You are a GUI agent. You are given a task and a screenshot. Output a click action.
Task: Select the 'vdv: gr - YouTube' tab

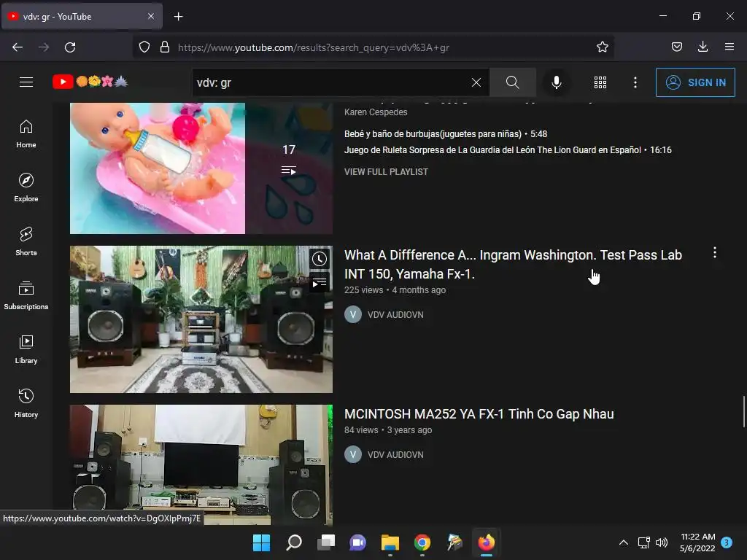pyautogui.click(x=82, y=17)
